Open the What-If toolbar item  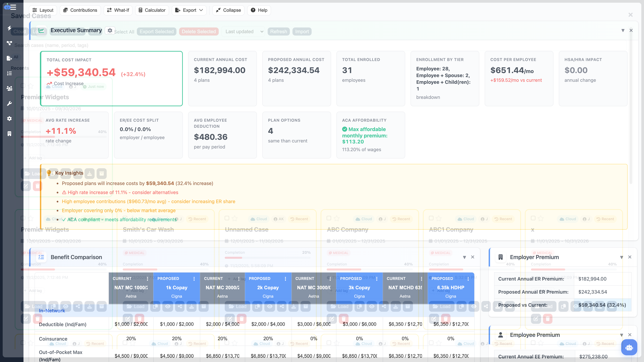point(118,10)
